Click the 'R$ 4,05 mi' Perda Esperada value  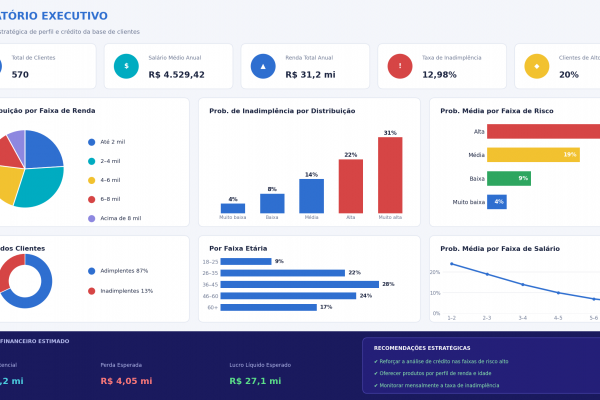pyautogui.click(x=126, y=381)
